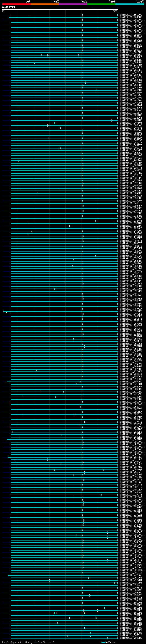The height and width of the screenshot is (644, 146).
Task: Select hit label UniRef100_Q9ZSV9
Action: click(x=131, y=35)
